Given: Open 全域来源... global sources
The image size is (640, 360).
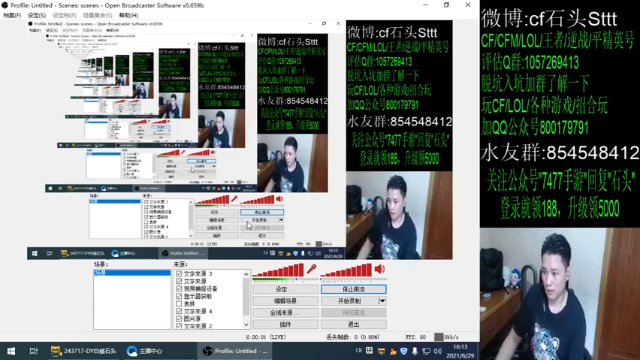Looking at the screenshot, I should [x=285, y=313].
